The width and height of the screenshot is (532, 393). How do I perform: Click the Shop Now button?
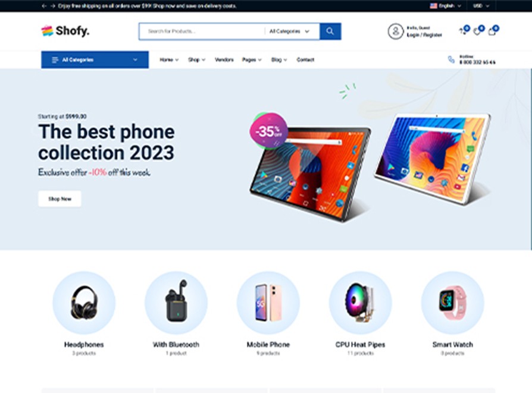[60, 199]
